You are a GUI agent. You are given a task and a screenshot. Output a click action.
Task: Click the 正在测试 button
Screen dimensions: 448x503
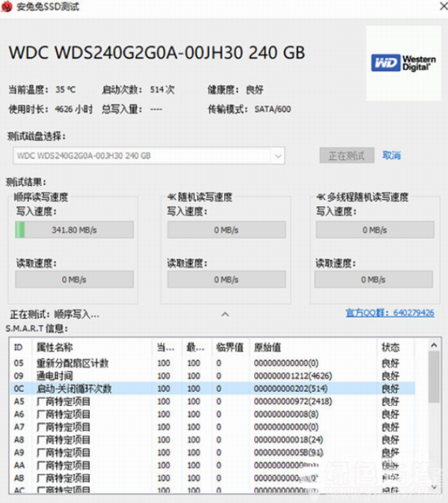347,156
